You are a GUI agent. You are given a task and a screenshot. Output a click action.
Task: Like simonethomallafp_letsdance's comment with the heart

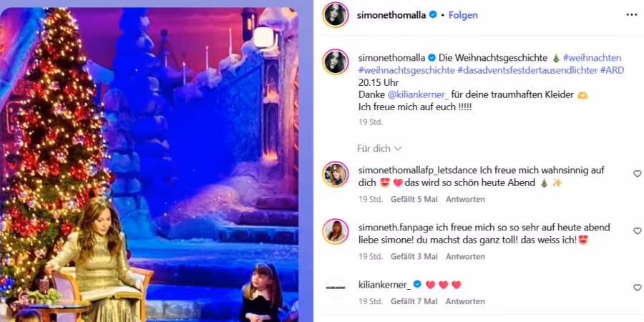(637, 174)
